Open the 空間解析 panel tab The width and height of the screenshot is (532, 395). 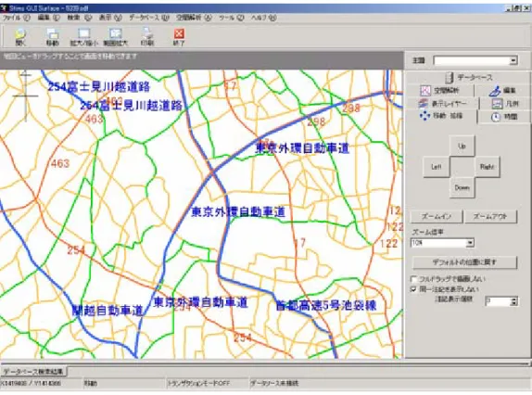coord(439,90)
